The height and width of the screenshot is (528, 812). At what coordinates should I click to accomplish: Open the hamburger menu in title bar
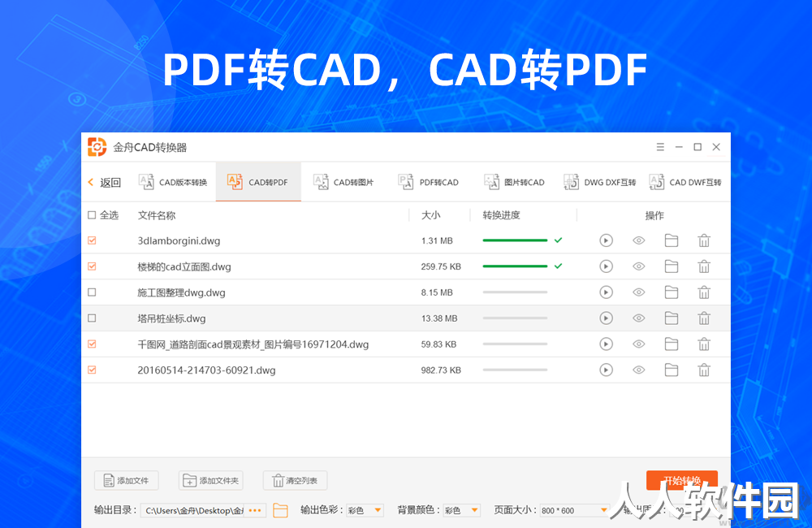coord(660,147)
